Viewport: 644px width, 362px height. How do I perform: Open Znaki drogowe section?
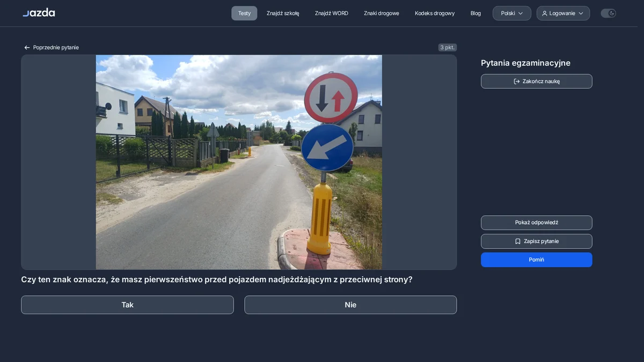[382, 13]
